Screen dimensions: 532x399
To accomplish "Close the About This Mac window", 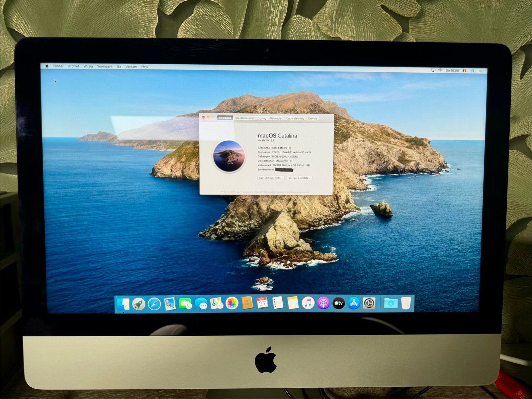I will pyautogui.click(x=203, y=117).
